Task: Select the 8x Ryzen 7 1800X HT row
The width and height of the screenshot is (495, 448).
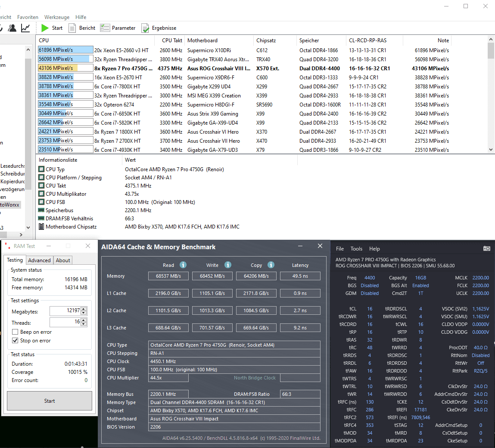Action: coord(244,132)
